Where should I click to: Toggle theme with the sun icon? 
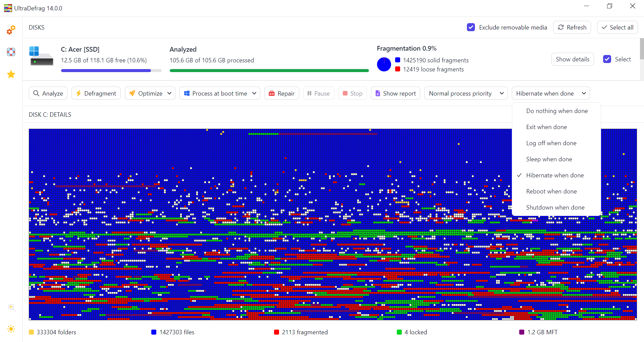11,329
